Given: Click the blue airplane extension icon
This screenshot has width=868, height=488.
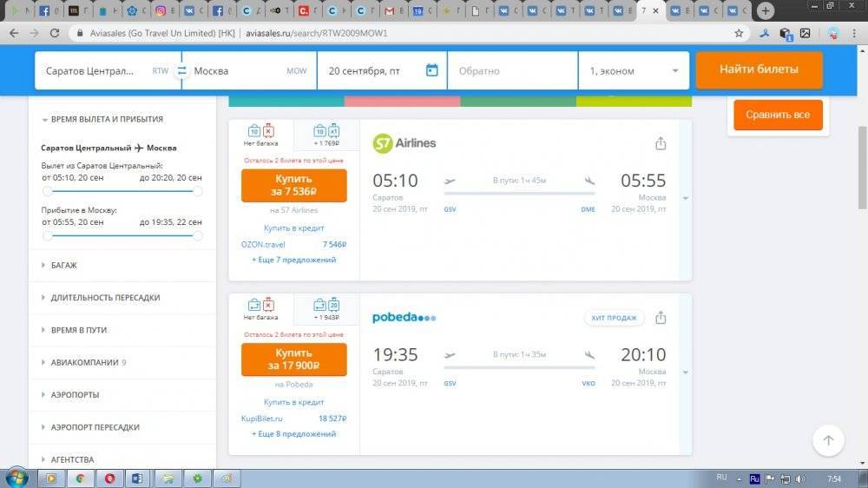Looking at the screenshot, I should tap(765, 33).
